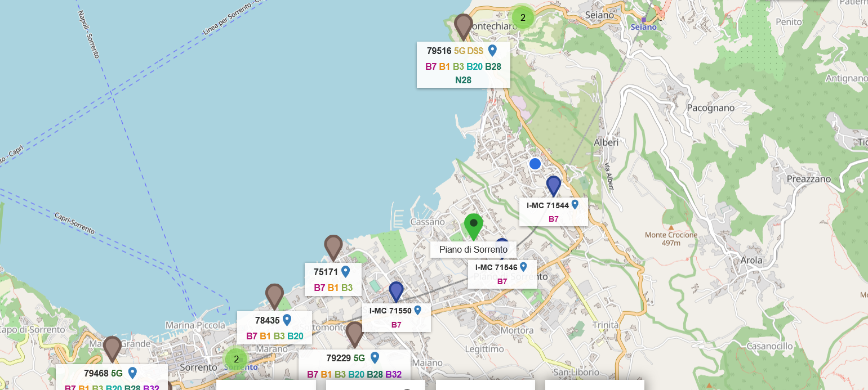Click the B1 band label on site 78435
The width and height of the screenshot is (868, 390).
(265, 337)
